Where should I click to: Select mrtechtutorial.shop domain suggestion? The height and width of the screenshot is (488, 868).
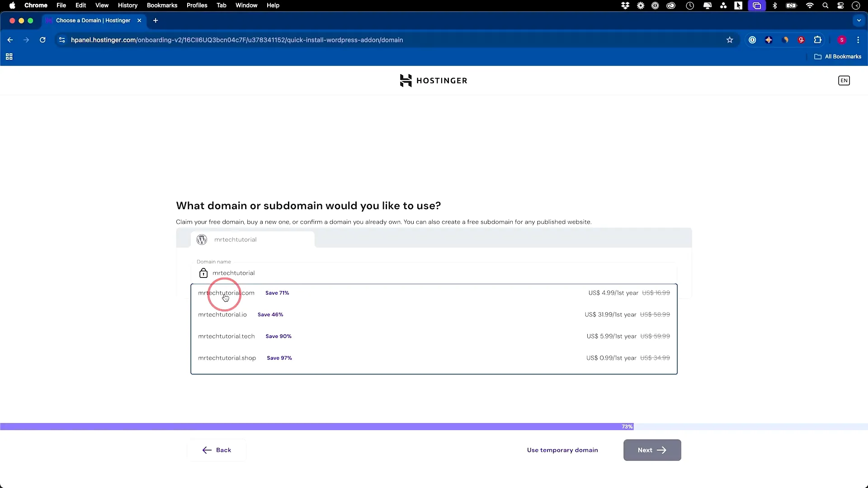pyautogui.click(x=434, y=358)
